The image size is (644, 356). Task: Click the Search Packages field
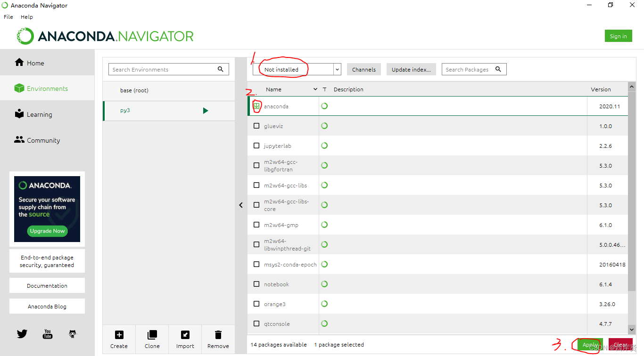[474, 69]
